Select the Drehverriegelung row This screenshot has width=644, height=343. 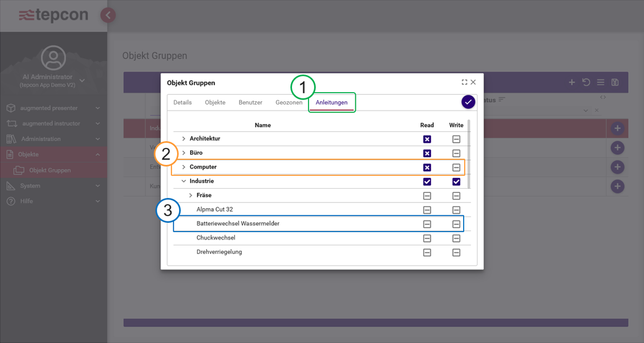219,252
